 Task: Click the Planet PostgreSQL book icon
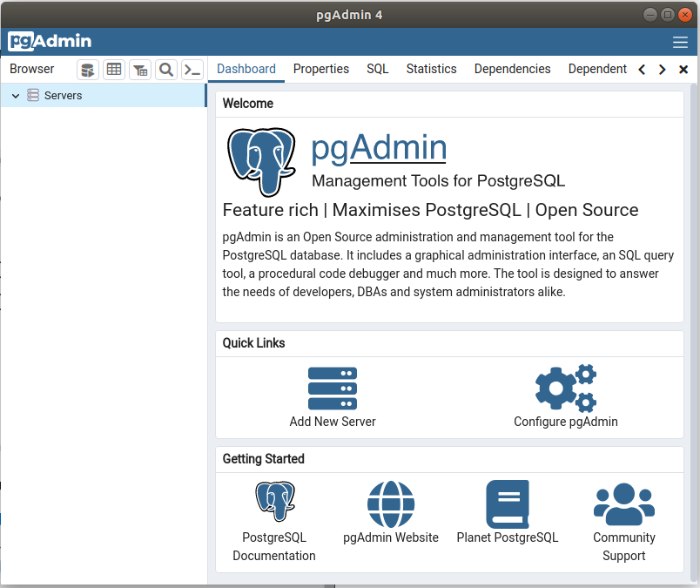point(508,504)
